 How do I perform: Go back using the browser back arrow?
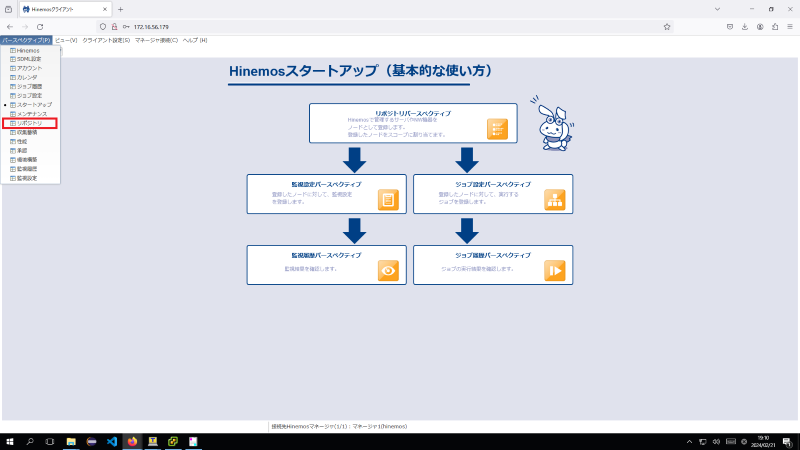pyautogui.click(x=10, y=27)
